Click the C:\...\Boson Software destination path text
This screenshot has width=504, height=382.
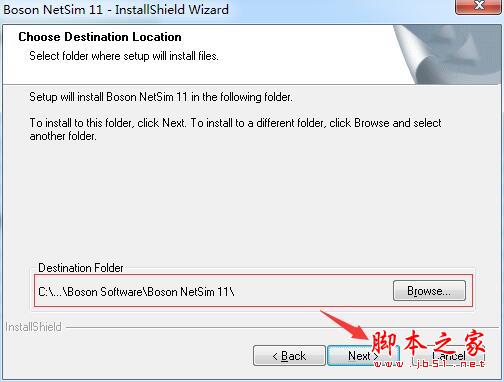[136, 292]
